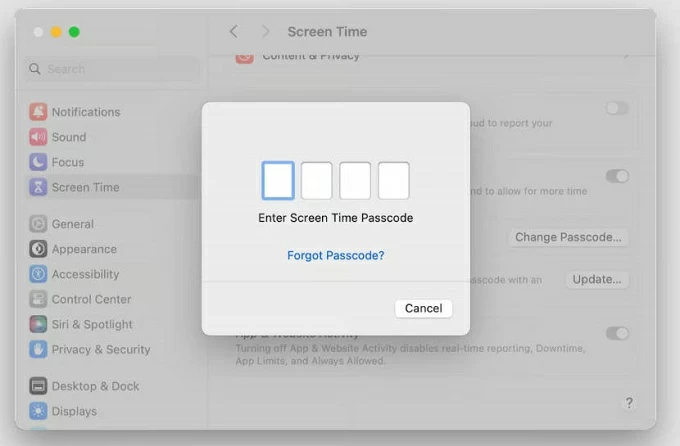Open General settings gear icon
Screen dimensions: 680x446
(38, 224)
